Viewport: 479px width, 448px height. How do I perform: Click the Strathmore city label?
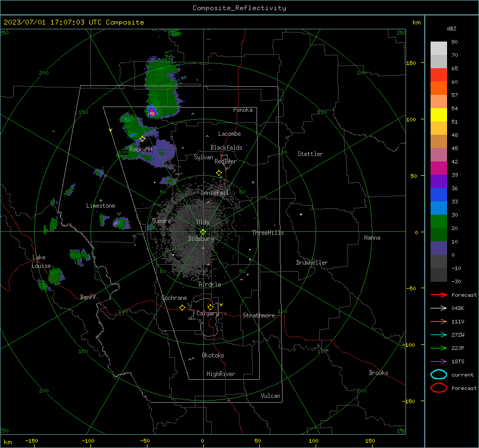[259, 315]
